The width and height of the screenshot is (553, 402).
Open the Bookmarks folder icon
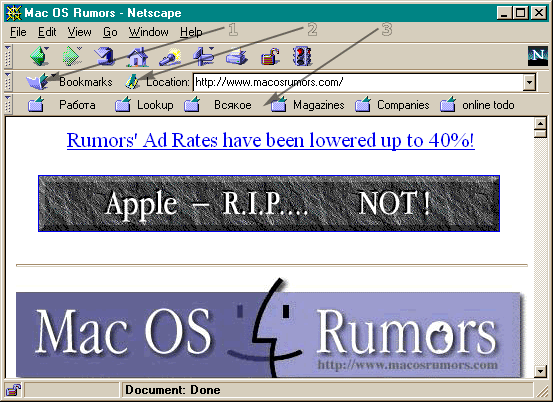point(38,81)
